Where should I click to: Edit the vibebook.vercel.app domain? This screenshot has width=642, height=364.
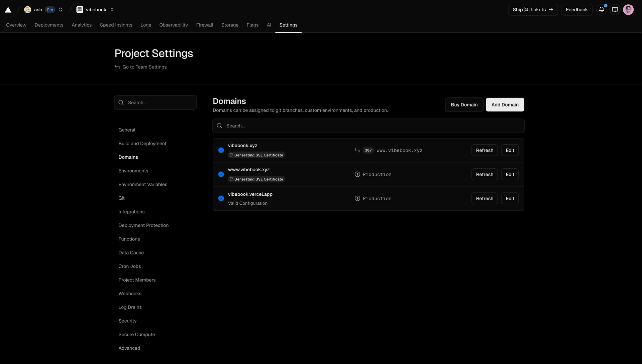point(510,198)
